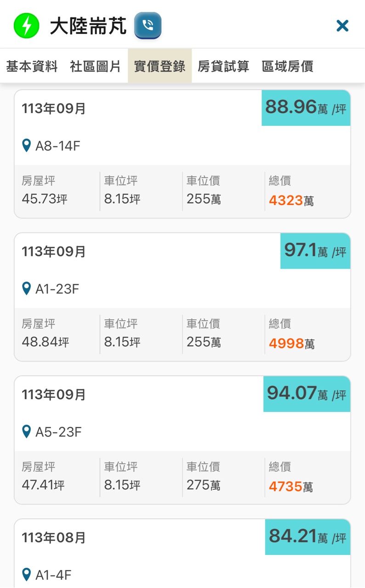Switch to the 基本資料 tab
This screenshot has width=365, height=588.
(32, 66)
